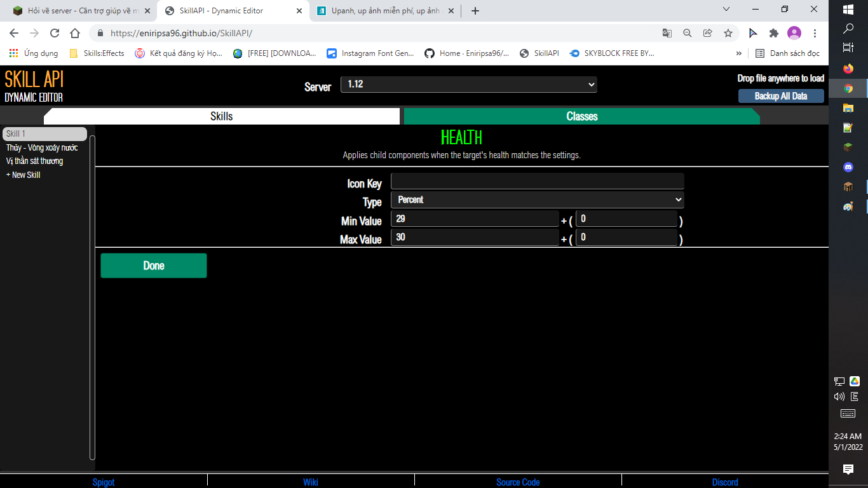868x488 pixels.
Task: Bookmark this page with the star icon
Action: [728, 33]
